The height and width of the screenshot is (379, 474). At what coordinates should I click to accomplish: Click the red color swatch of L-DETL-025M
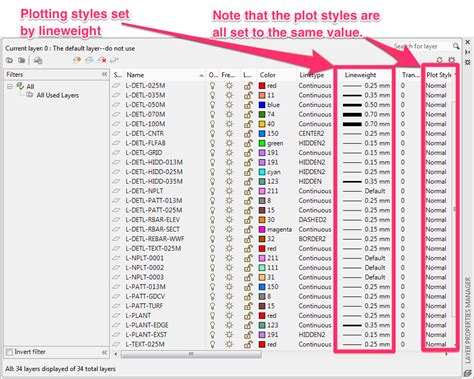(262, 86)
